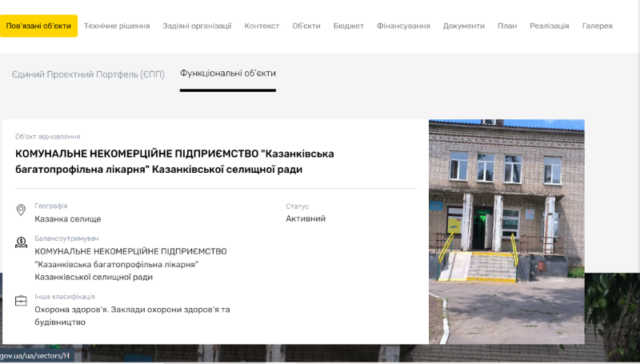Select the Об'єкти navigation item
The width and height of the screenshot is (640, 364).
(x=306, y=26)
